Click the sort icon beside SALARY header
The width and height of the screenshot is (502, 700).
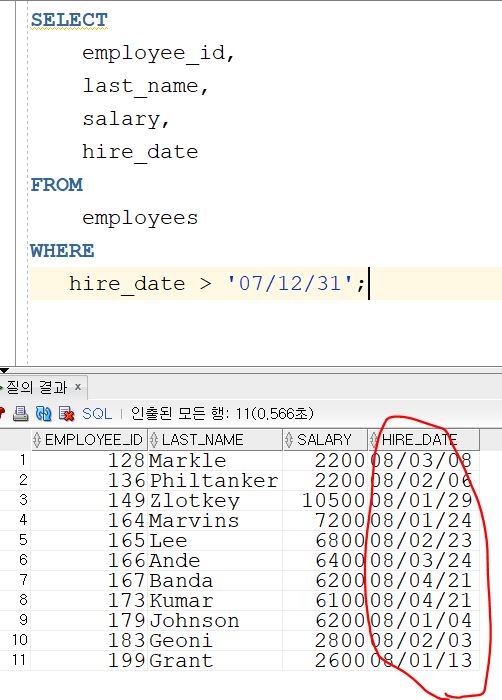click(289, 440)
